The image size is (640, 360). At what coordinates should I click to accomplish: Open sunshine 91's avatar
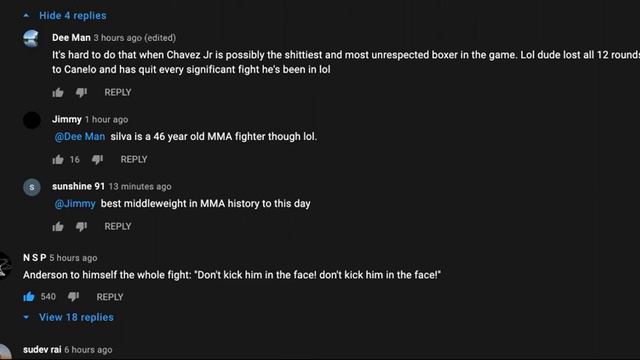pyautogui.click(x=32, y=187)
